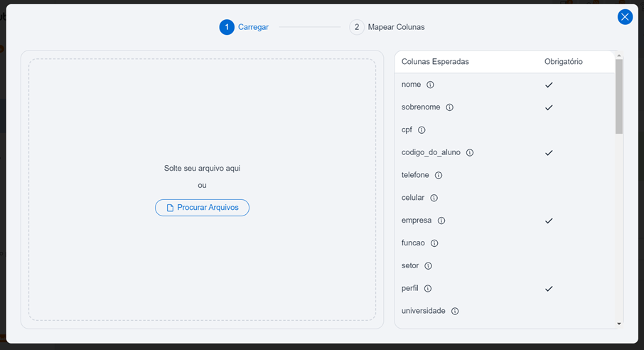Click the scrollbar up arrow in columns list
The width and height of the screenshot is (644, 350).
pyautogui.click(x=619, y=55)
